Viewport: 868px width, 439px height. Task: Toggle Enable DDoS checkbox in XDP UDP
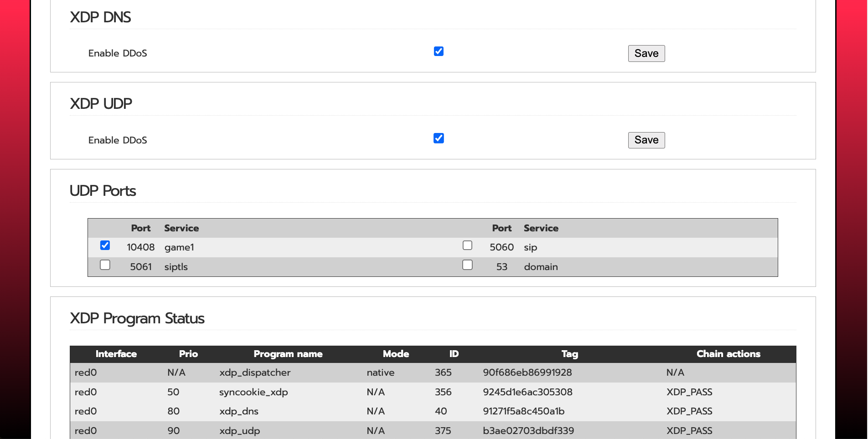pos(439,138)
